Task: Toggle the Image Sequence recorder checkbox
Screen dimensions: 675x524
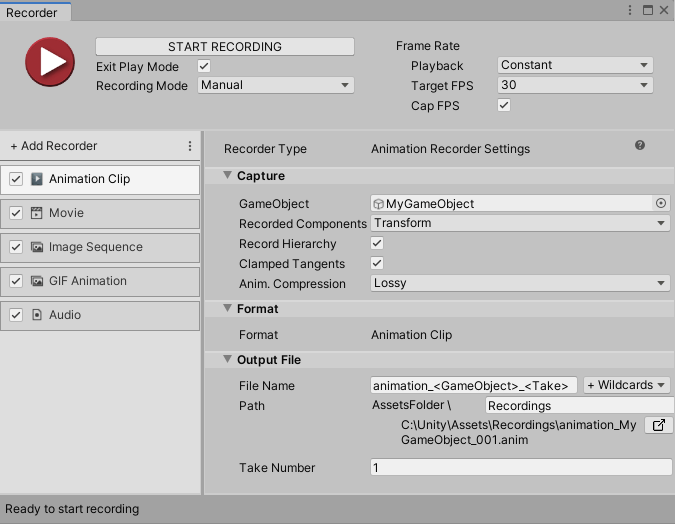Action: pyautogui.click(x=16, y=247)
